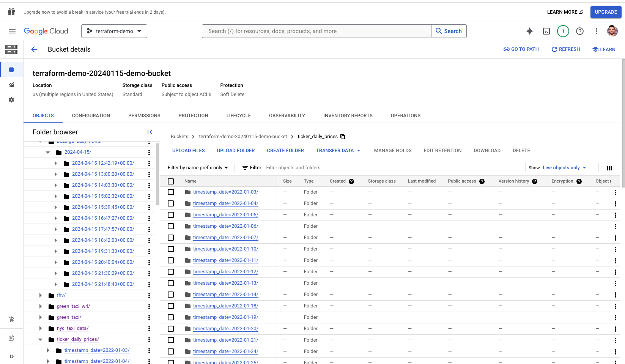Check the timestamp_date=2022-01-20 folder row
Image resolution: width=625 pixels, height=364 pixels.
pos(171,329)
